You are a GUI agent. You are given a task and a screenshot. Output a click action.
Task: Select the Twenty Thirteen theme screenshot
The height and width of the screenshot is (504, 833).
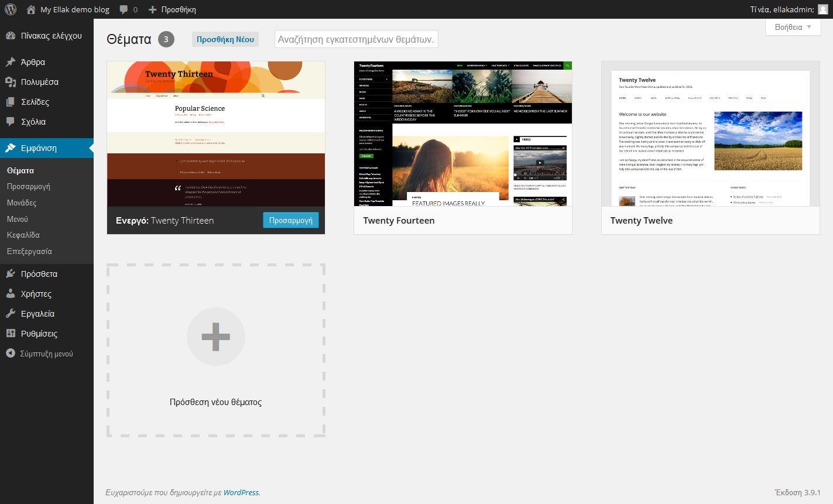(216, 134)
